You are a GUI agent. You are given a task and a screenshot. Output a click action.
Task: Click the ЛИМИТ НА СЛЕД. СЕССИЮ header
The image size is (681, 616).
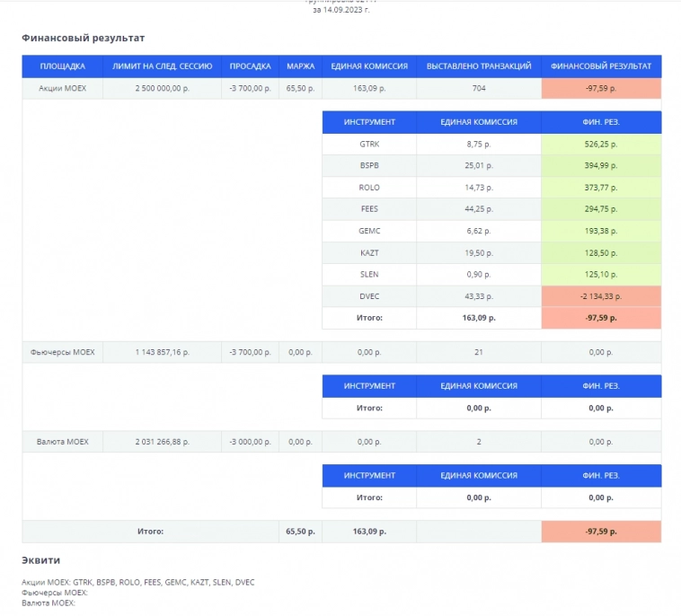point(162,66)
